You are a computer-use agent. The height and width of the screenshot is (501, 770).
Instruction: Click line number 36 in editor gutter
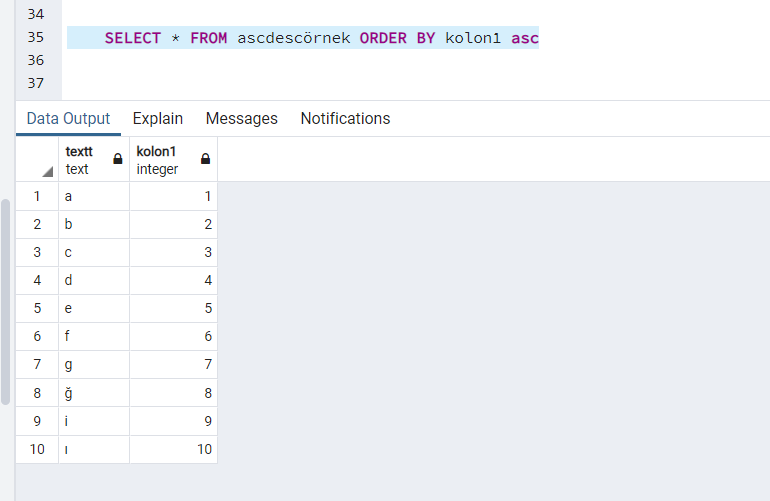(x=35, y=60)
